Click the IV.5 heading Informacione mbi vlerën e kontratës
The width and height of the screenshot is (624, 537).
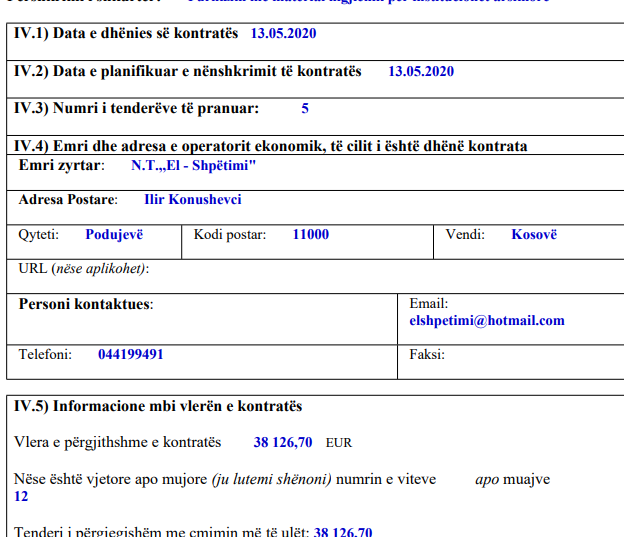click(158, 406)
